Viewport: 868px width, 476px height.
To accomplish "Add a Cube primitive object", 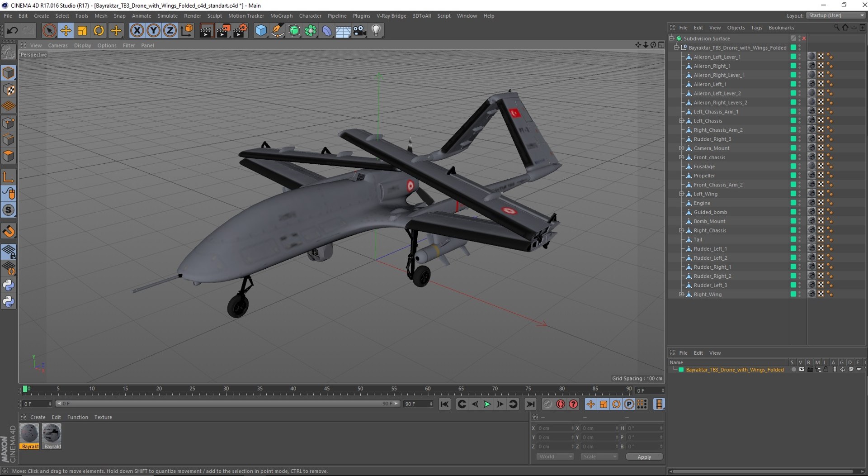I will (x=261, y=30).
